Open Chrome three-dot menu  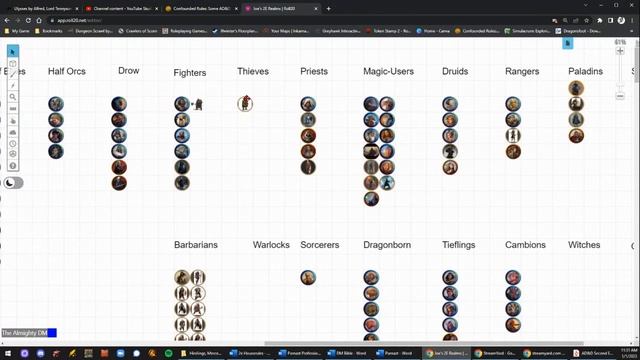pyautogui.click(x=633, y=20)
